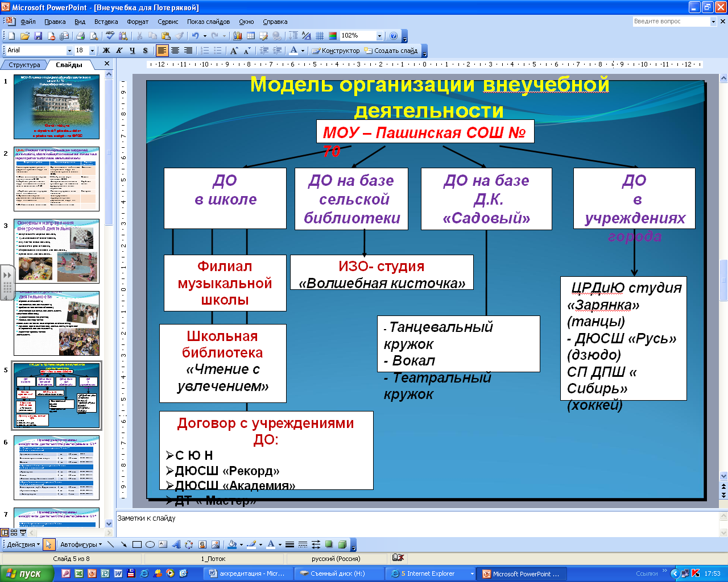Switch to the Структура tab
This screenshot has height=582, width=728.
[24, 65]
